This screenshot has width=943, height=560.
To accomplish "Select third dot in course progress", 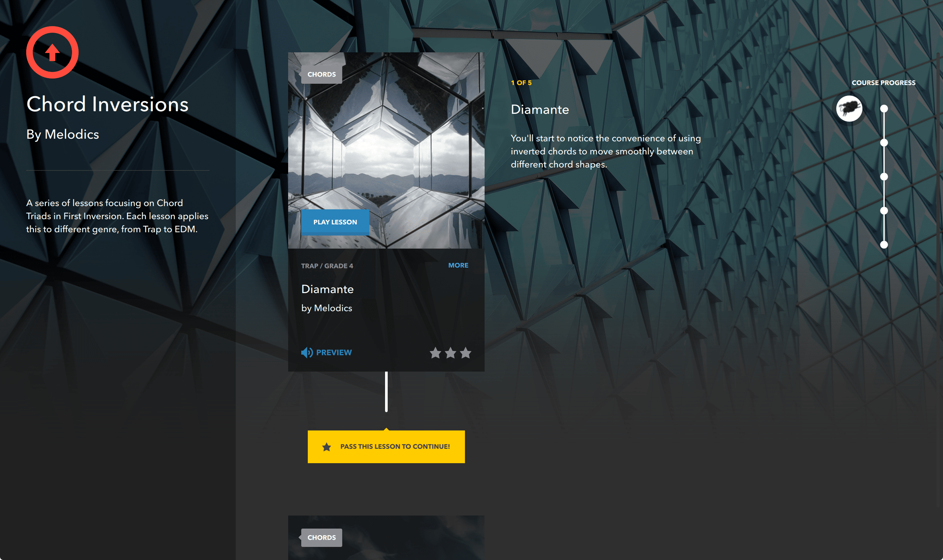I will [884, 177].
